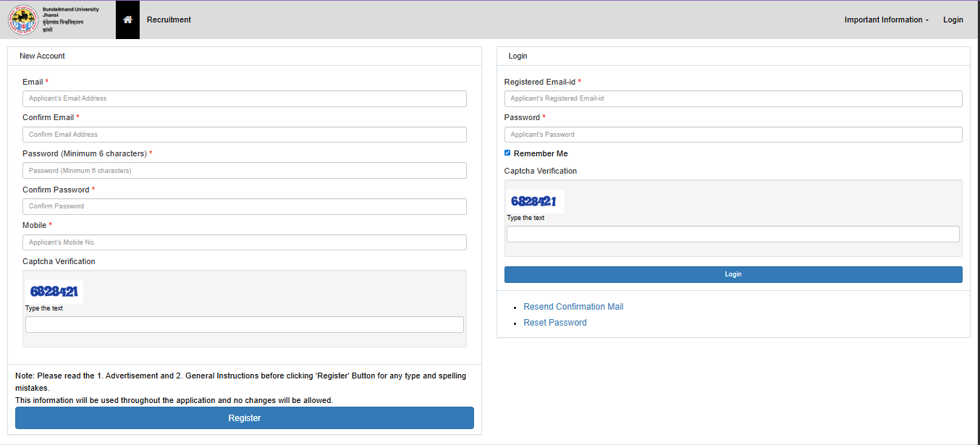Click Login in the top navigation
Image resolution: width=980 pixels, height=445 pixels.
[x=952, y=20]
